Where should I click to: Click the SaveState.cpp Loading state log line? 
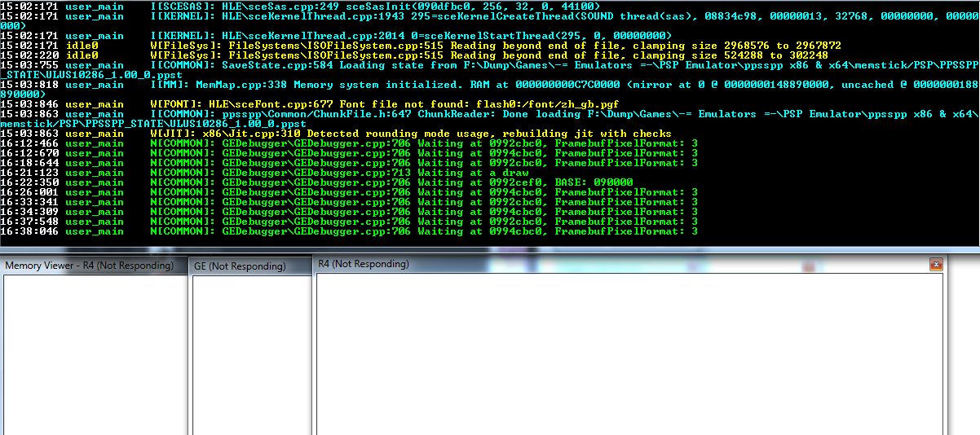[x=489, y=65]
